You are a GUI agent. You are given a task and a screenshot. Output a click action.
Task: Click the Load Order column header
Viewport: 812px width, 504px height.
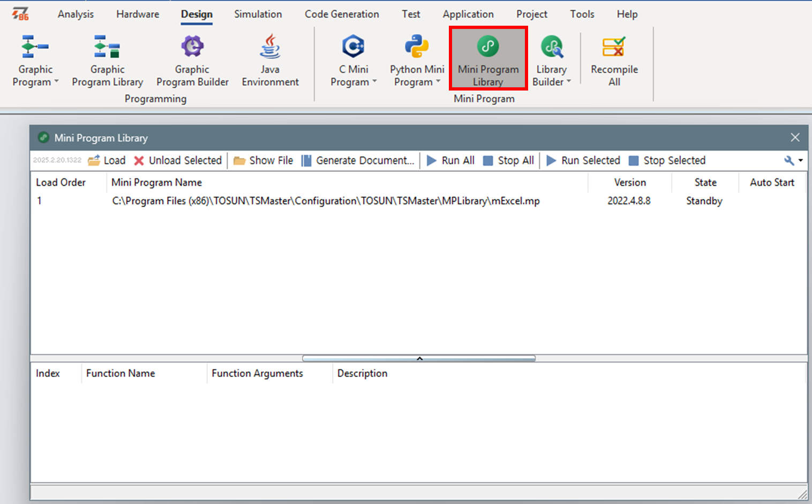(x=69, y=182)
